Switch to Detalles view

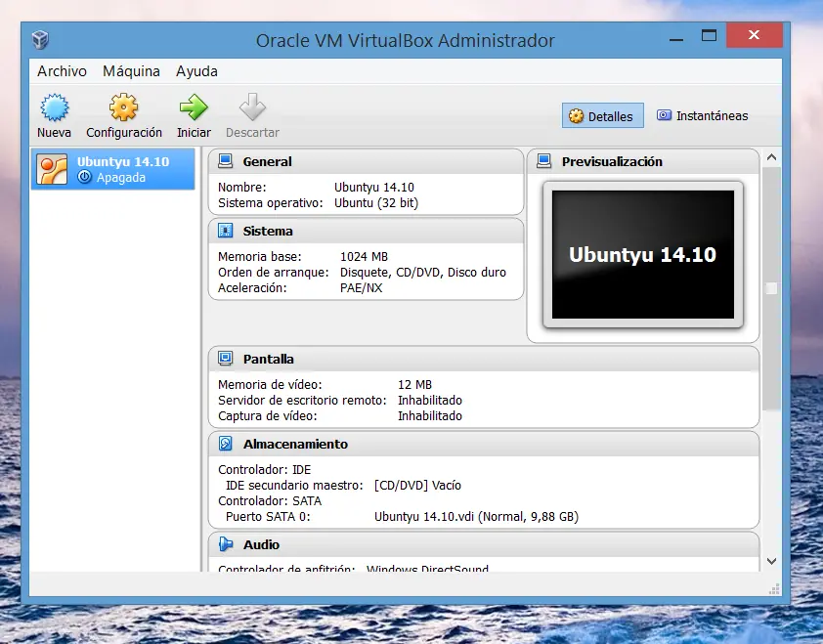602,116
